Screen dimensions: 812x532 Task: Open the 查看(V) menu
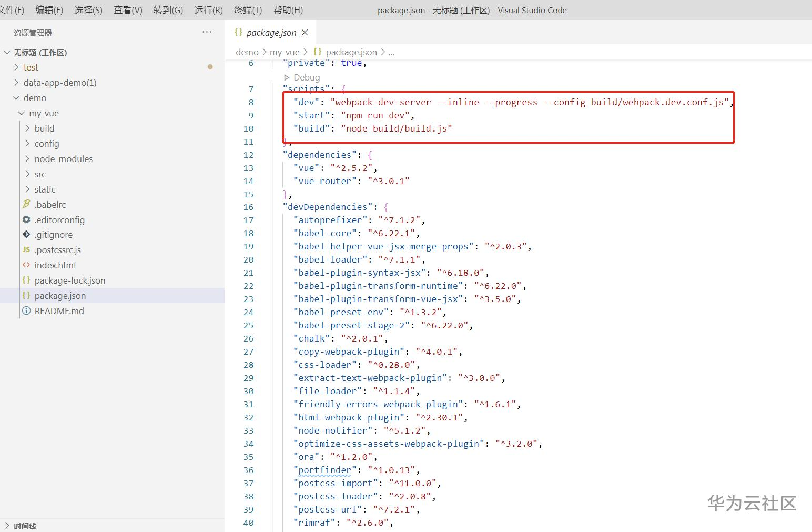coord(128,10)
